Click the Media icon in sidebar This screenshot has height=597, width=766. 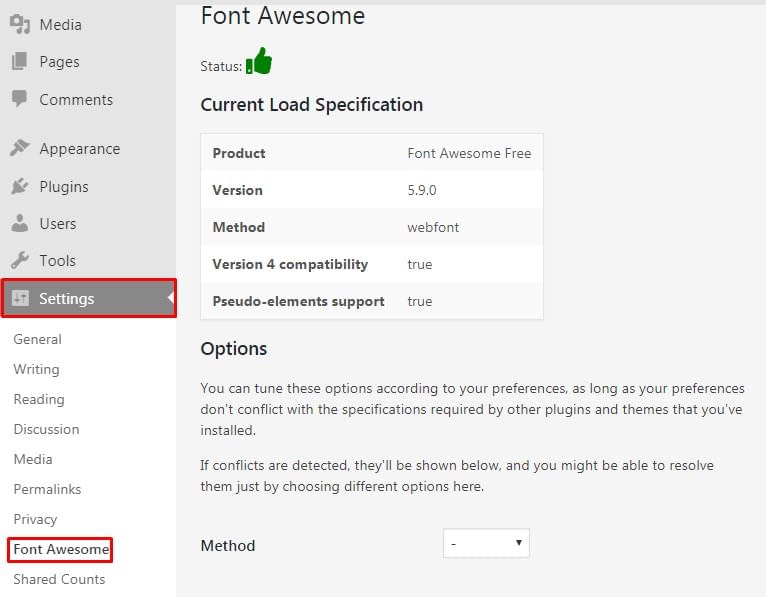[x=20, y=24]
